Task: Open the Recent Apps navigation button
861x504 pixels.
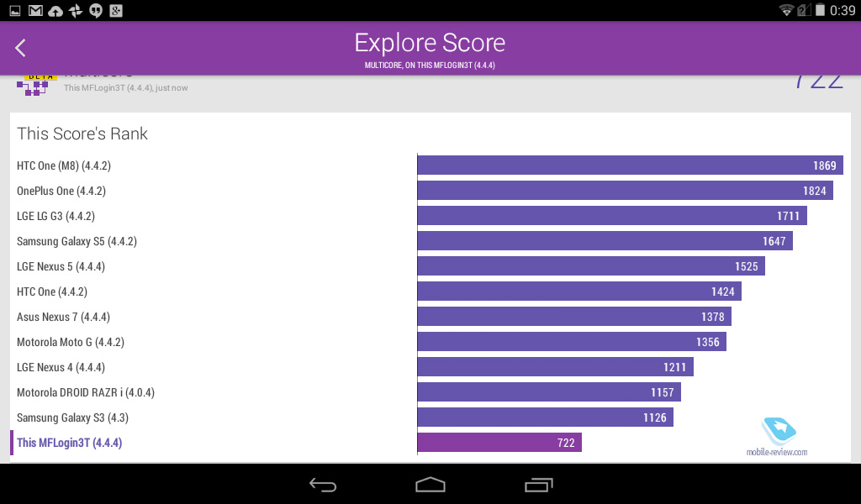Action: click(x=538, y=485)
